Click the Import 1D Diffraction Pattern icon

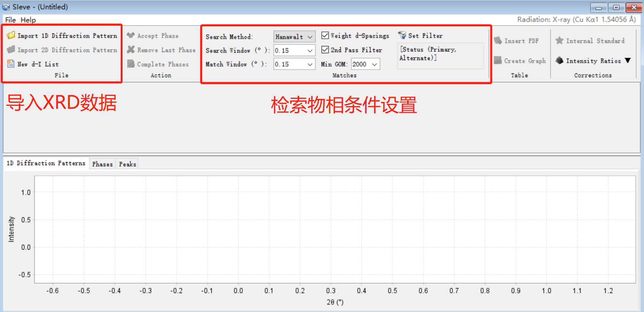point(11,35)
